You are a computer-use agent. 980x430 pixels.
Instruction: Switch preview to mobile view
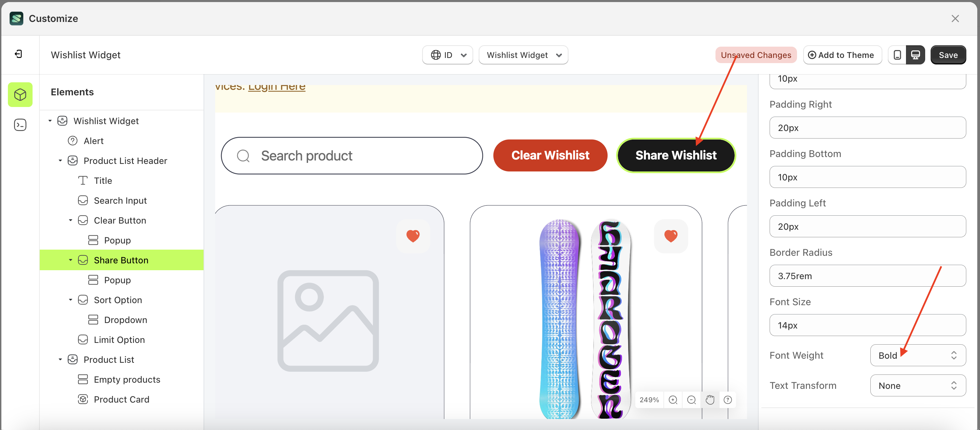[897, 55]
